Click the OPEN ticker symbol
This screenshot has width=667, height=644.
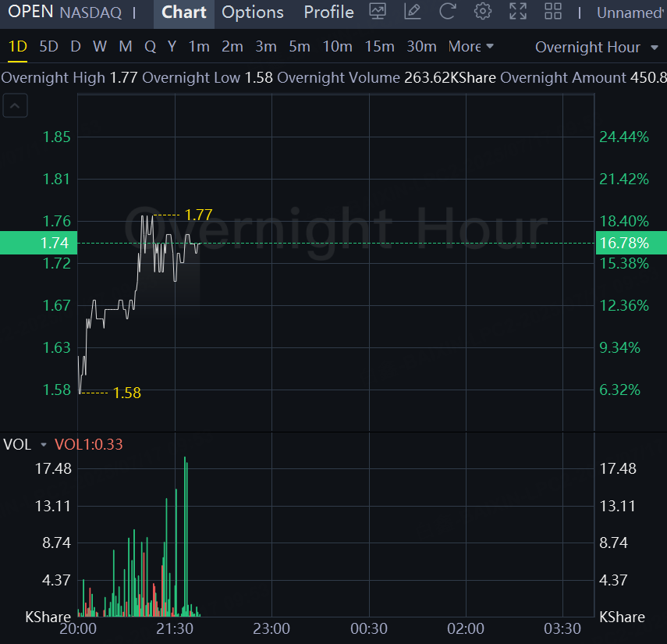[30, 12]
